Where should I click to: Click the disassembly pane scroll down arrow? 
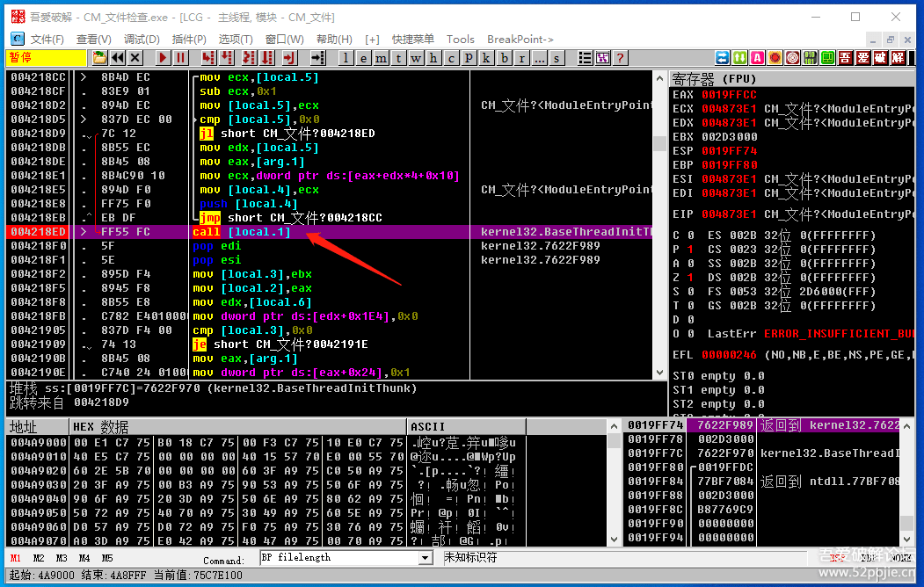[660, 373]
